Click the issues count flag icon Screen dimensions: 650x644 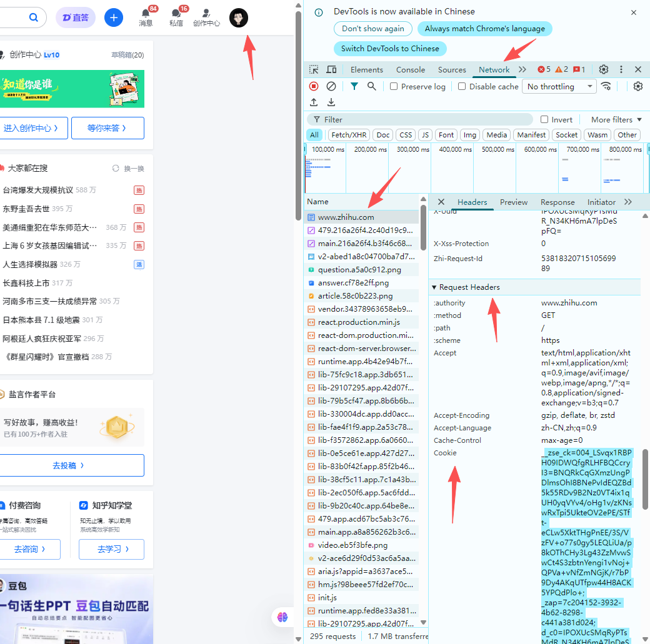[579, 69]
